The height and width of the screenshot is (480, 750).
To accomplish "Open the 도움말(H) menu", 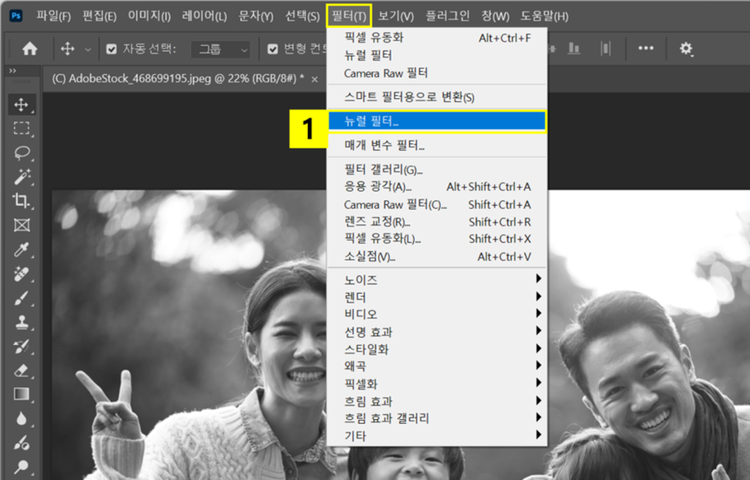I will pyautogui.click(x=544, y=16).
